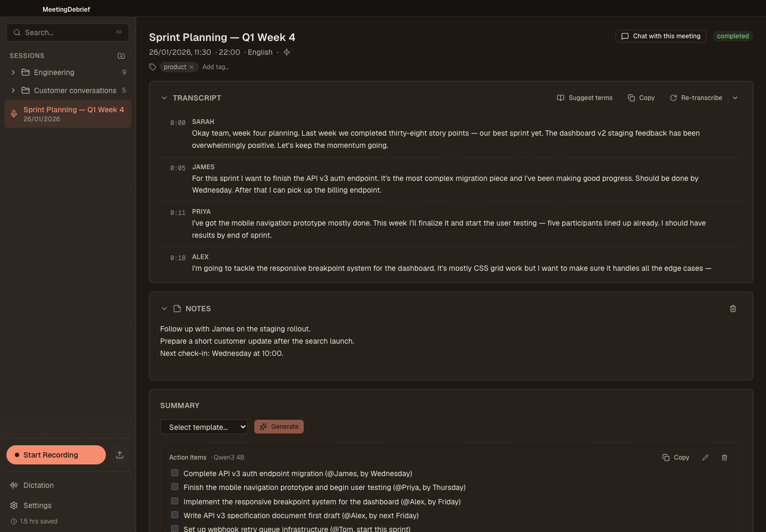Viewport: 766px width, 532px height.
Task: Click the Notes document icon
Action: point(177,309)
